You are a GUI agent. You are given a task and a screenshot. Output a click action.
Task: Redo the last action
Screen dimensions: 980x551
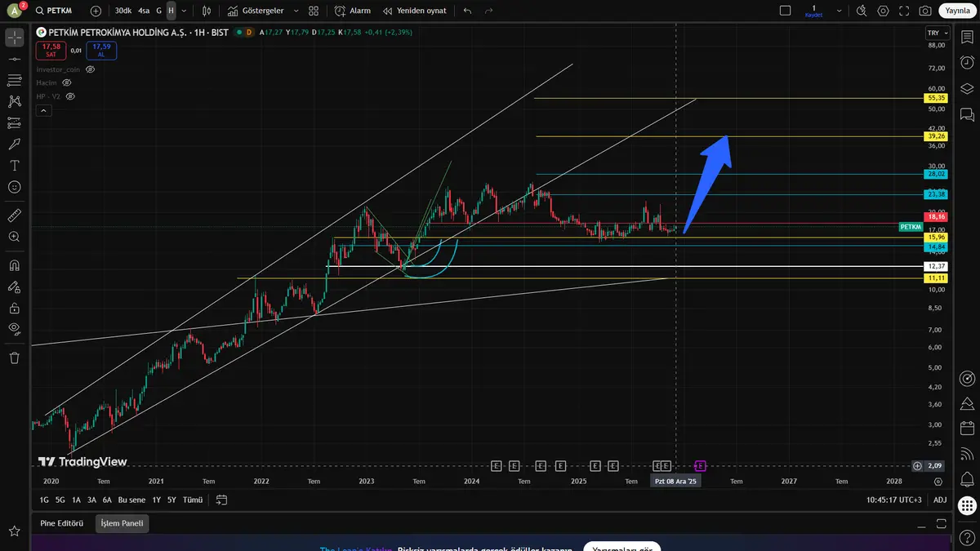[488, 11]
